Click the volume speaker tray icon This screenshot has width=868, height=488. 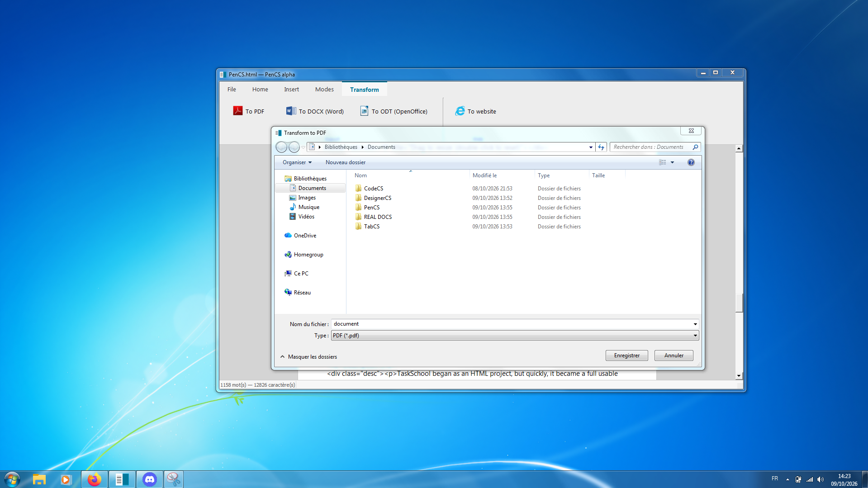[821, 479]
